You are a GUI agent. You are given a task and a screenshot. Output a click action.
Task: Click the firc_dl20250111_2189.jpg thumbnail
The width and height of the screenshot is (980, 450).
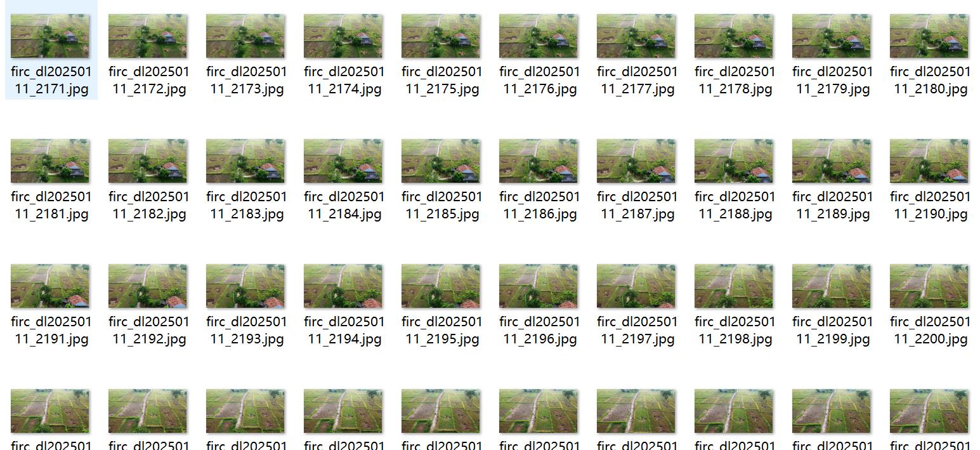[832, 161]
